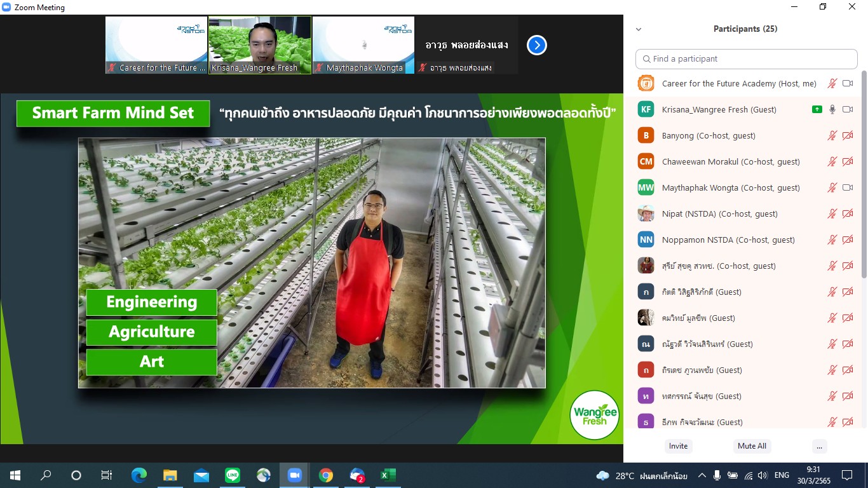Select Noppamon NSTDA in the participant list
The image size is (868, 488).
pyautogui.click(x=728, y=240)
